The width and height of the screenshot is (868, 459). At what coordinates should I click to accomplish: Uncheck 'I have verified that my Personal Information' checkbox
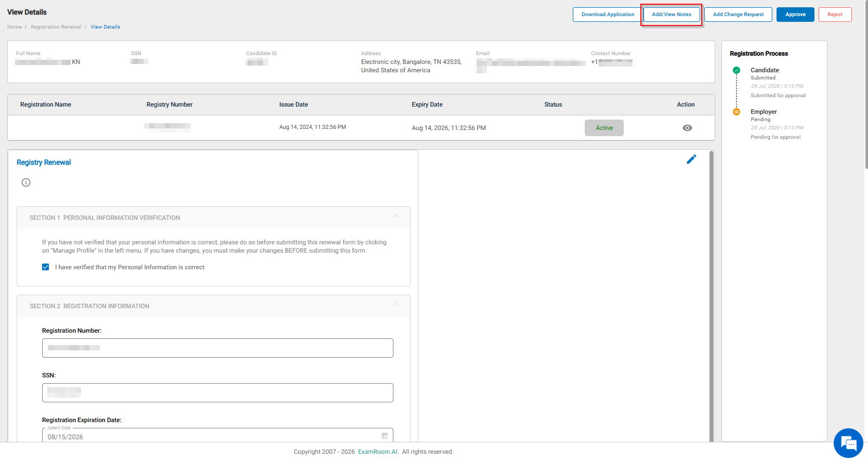[46, 267]
